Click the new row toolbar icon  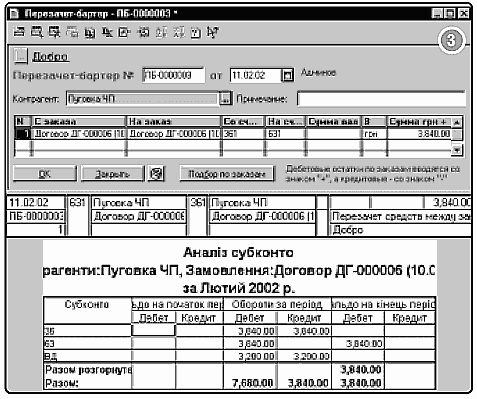(19, 32)
